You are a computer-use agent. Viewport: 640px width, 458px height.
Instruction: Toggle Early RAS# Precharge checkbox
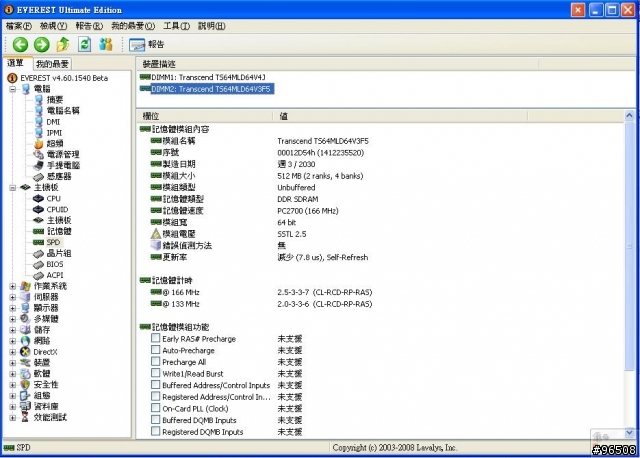pos(156,338)
